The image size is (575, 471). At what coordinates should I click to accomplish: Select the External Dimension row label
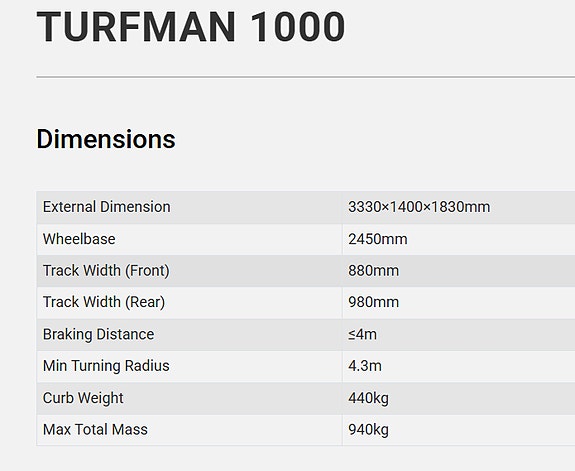107,207
